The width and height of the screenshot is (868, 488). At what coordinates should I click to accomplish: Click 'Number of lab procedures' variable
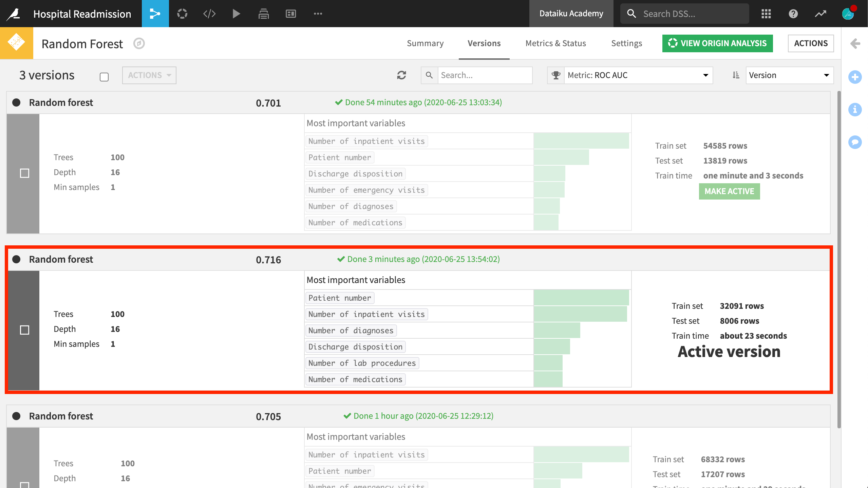(x=362, y=363)
